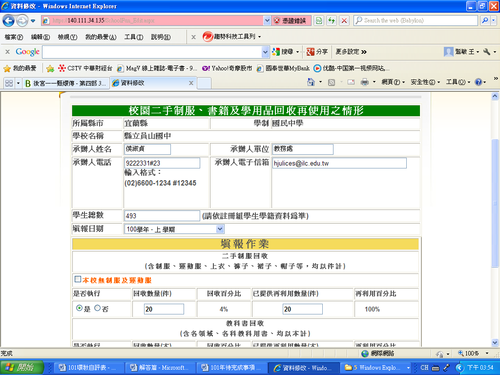Click the printer icon in command bar
Screen dimensions: 500x375
coord(365,82)
